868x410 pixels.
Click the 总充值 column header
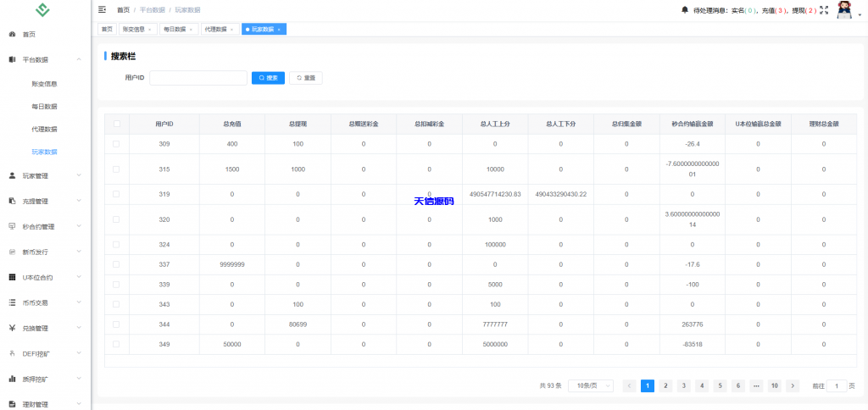(x=232, y=124)
